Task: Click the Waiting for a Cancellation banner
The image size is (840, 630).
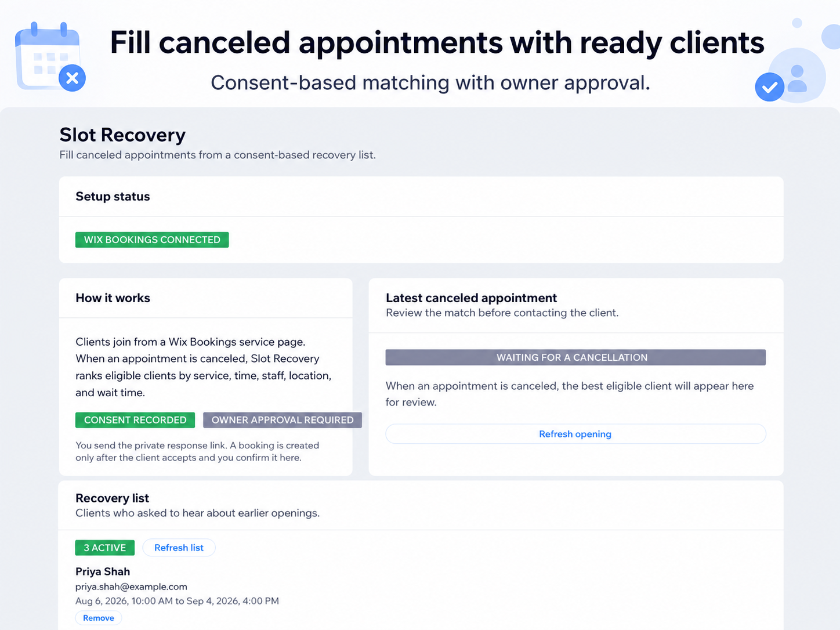Action: tap(575, 357)
